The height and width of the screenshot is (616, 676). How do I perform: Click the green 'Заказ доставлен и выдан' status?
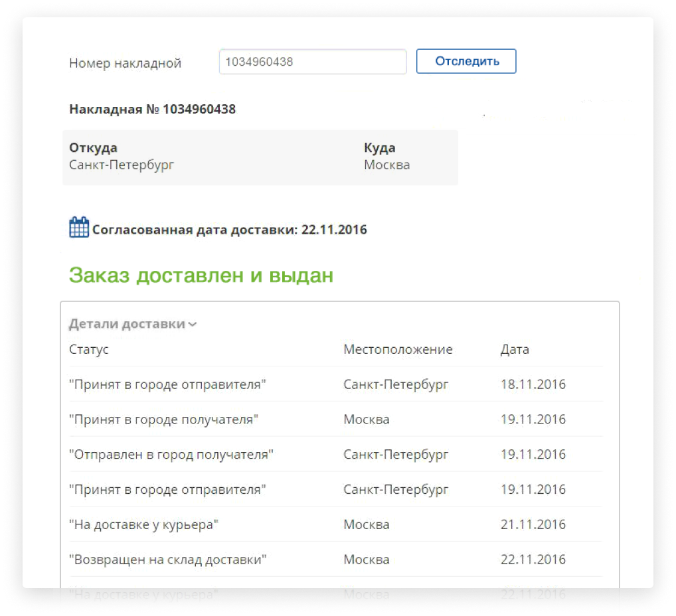(201, 275)
